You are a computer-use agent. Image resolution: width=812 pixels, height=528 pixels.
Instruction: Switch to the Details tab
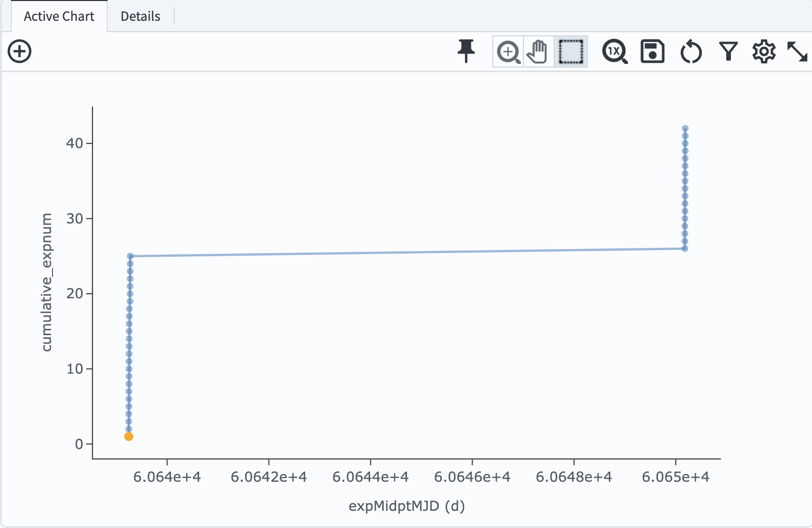click(140, 16)
